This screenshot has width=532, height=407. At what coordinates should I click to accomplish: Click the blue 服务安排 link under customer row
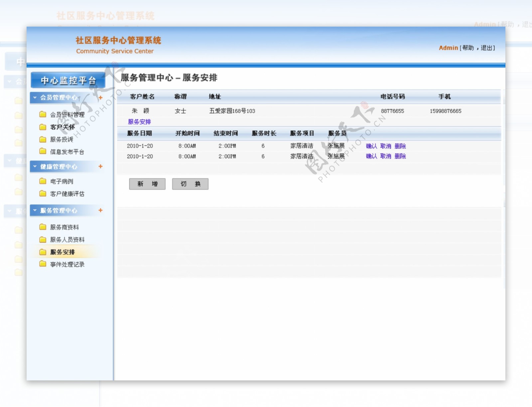click(x=139, y=122)
